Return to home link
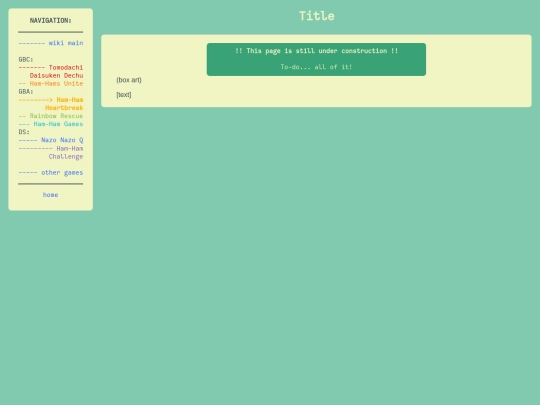 point(50,195)
